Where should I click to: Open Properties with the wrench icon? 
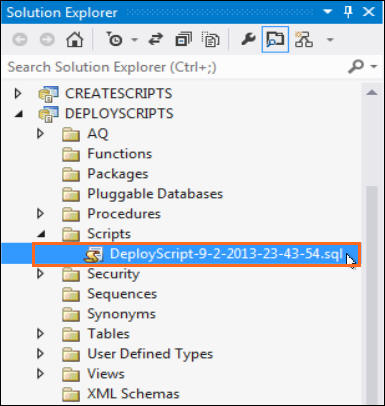pyautogui.click(x=248, y=40)
